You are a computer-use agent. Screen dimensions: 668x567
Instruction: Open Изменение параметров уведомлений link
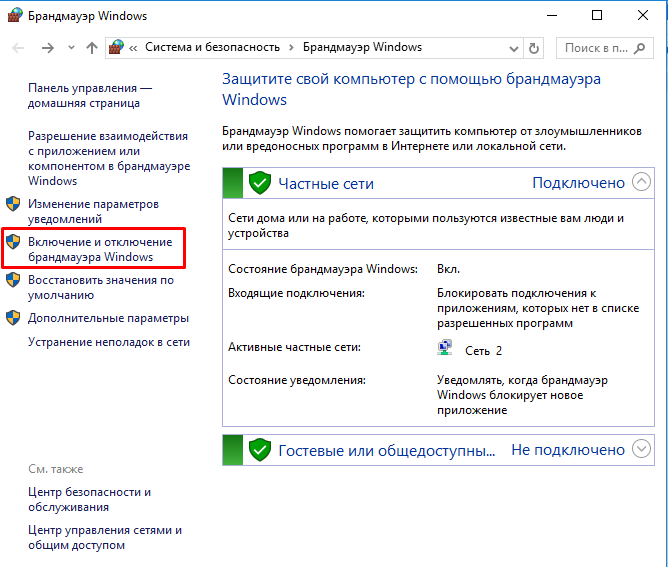[x=93, y=211]
